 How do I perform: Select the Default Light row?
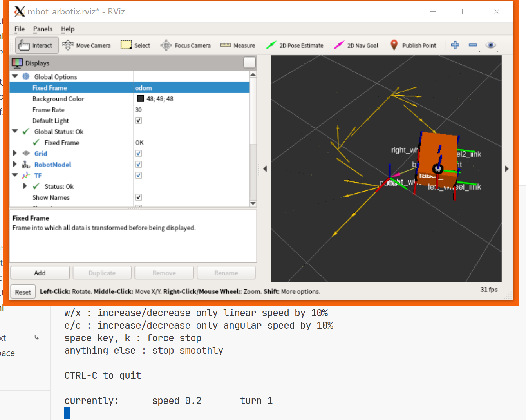[x=130, y=121]
